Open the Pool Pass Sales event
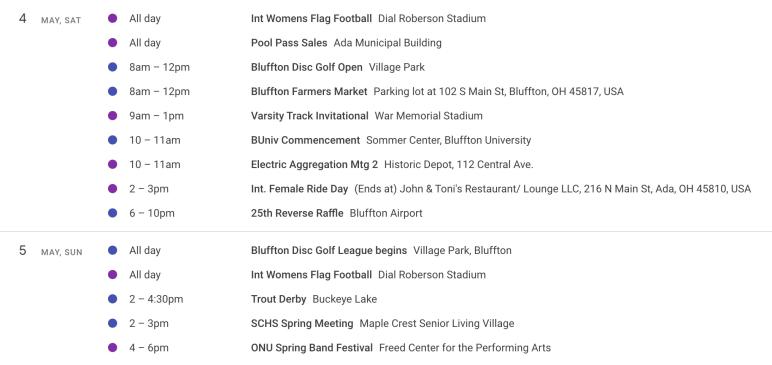The height and width of the screenshot is (365, 772). pos(289,43)
